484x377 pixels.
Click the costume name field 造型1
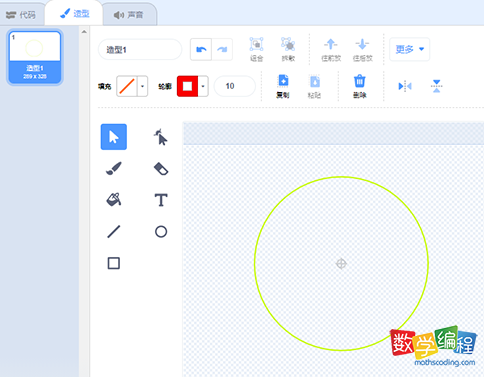pyautogui.click(x=140, y=50)
